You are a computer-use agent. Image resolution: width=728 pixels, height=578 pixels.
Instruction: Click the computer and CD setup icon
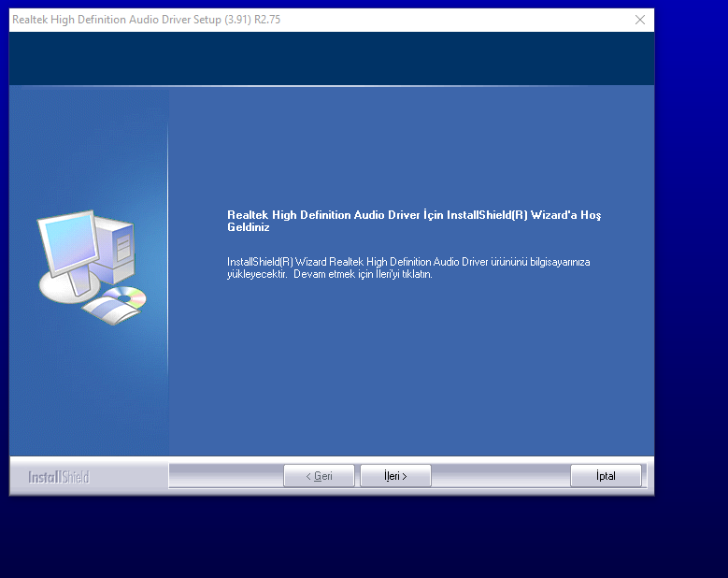coord(92,267)
